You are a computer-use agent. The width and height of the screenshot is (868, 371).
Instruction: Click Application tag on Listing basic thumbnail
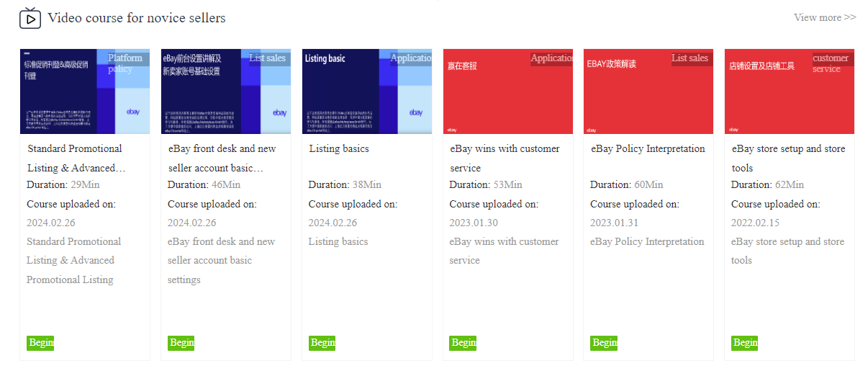pos(411,58)
